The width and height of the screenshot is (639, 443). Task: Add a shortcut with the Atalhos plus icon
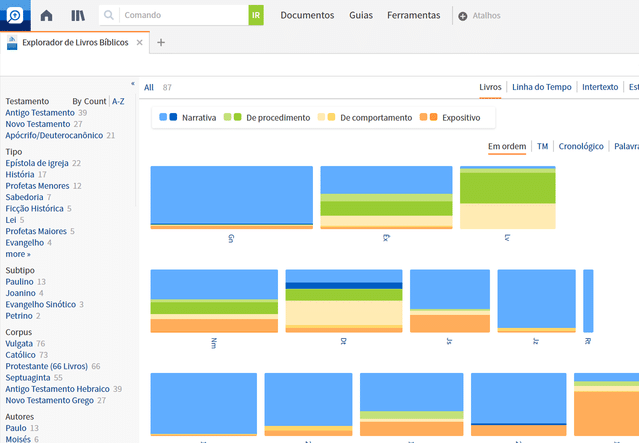[463, 16]
